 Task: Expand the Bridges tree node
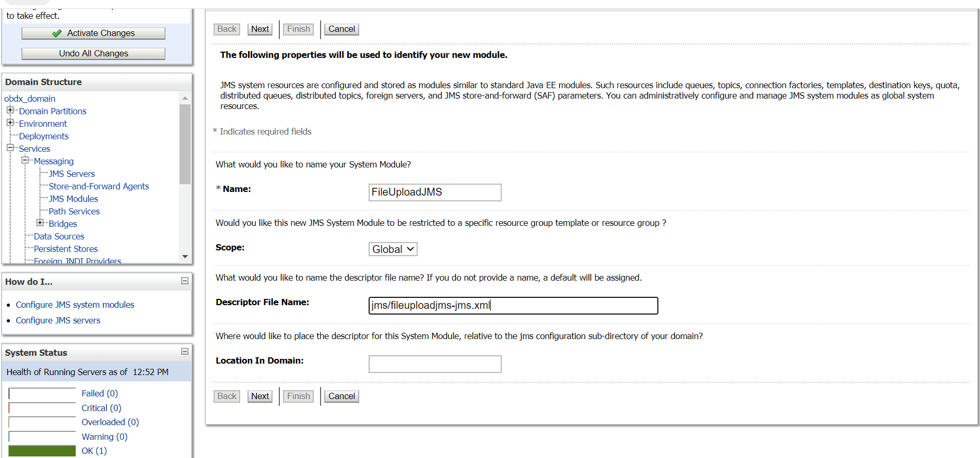(40, 223)
